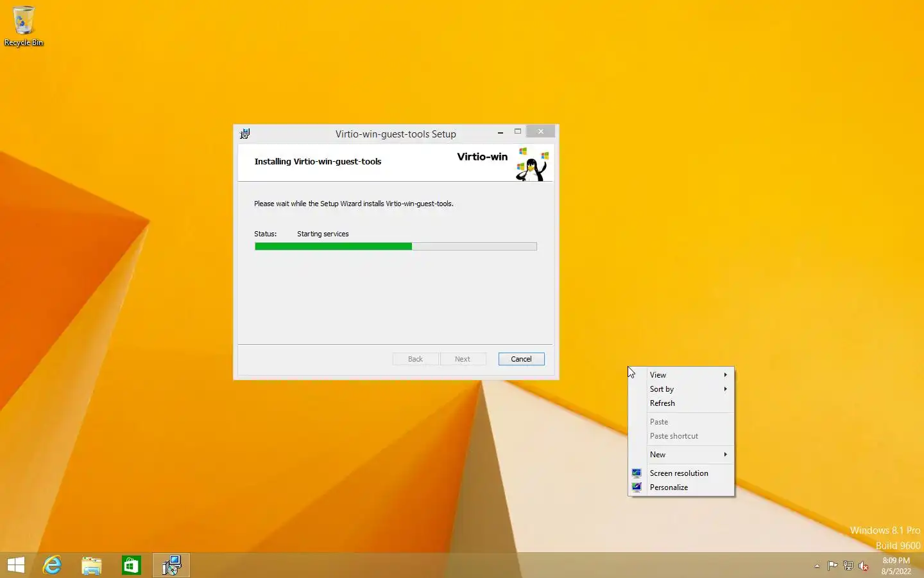Choose Personalize from the context menu
924x578 pixels.
click(x=681, y=487)
